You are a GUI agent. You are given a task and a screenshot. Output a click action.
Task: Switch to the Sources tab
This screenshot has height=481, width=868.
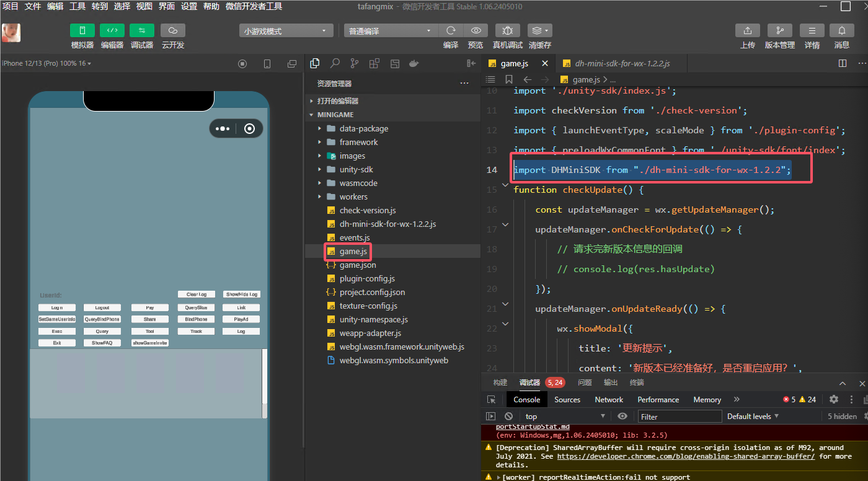pos(567,400)
